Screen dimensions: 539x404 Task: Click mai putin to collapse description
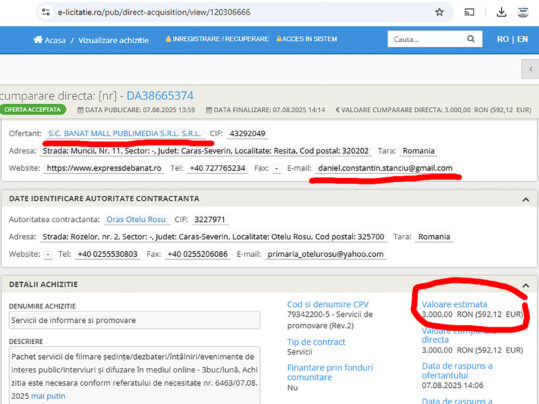pos(48,396)
